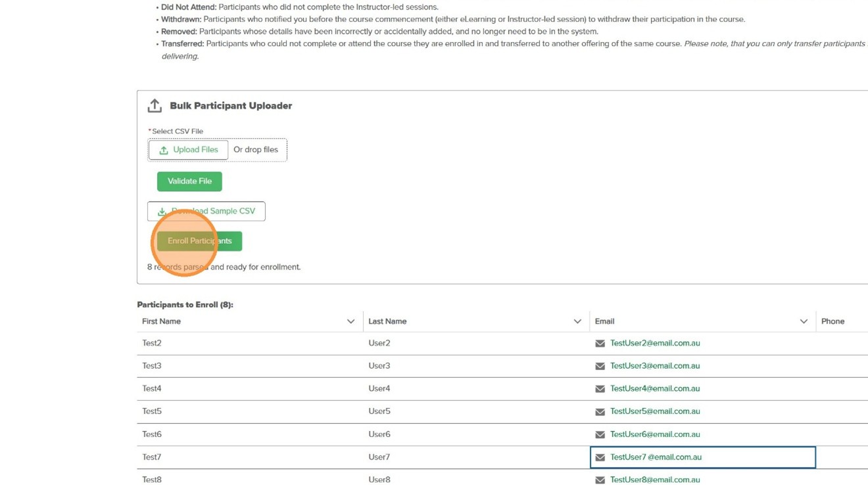Click the envelope icon in the highlighted TestUser7 row
Screen dimensions: 868x485
pos(599,457)
